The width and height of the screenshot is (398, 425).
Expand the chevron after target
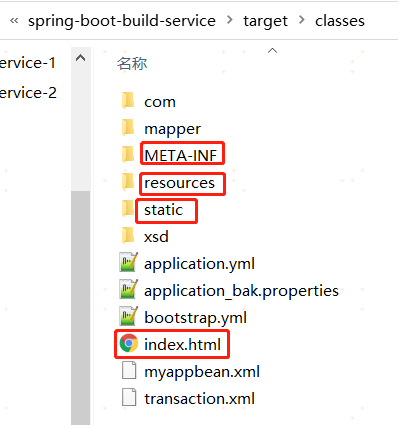pyautogui.click(x=302, y=20)
